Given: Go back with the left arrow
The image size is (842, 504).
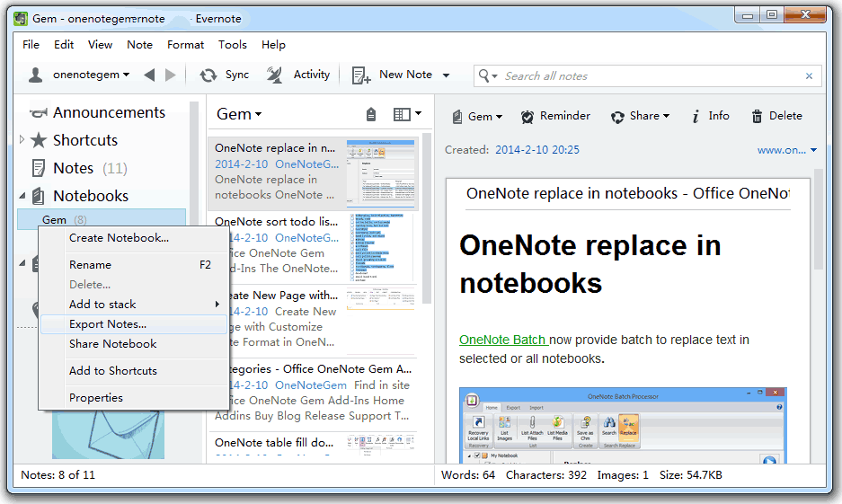Looking at the screenshot, I should [149, 75].
